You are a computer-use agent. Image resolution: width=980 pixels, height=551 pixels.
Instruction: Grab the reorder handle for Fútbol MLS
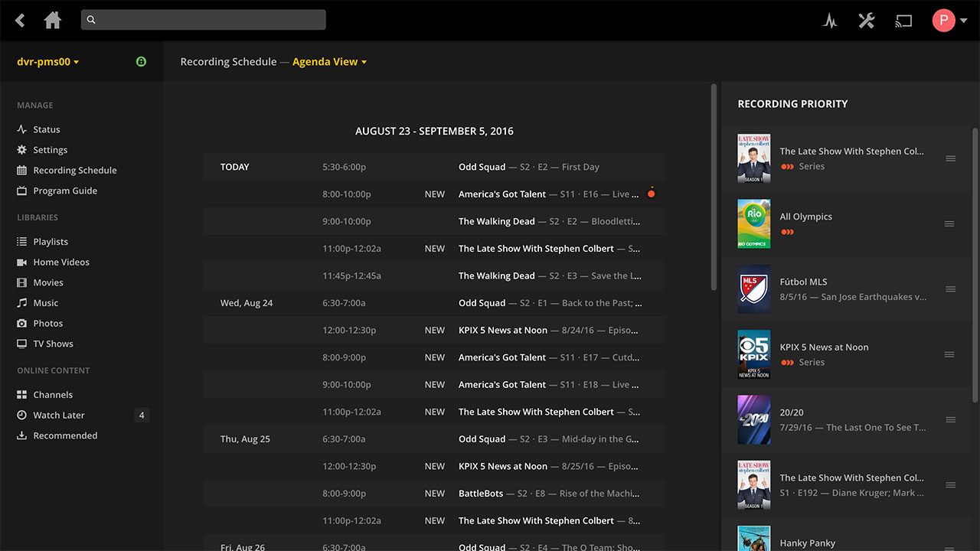tap(950, 289)
